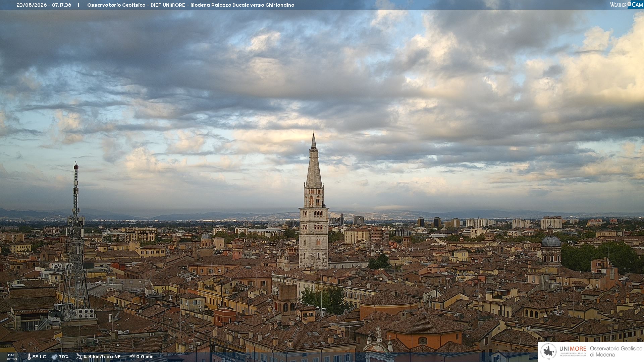
Task: Click the umbrella rainfall icon
Action: [x=132, y=357]
